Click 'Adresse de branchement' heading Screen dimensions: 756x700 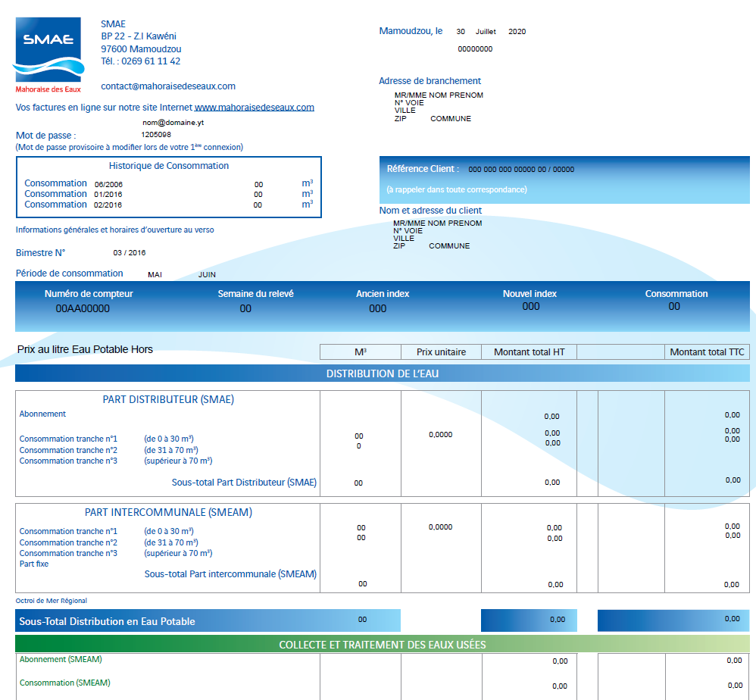[430, 81]
